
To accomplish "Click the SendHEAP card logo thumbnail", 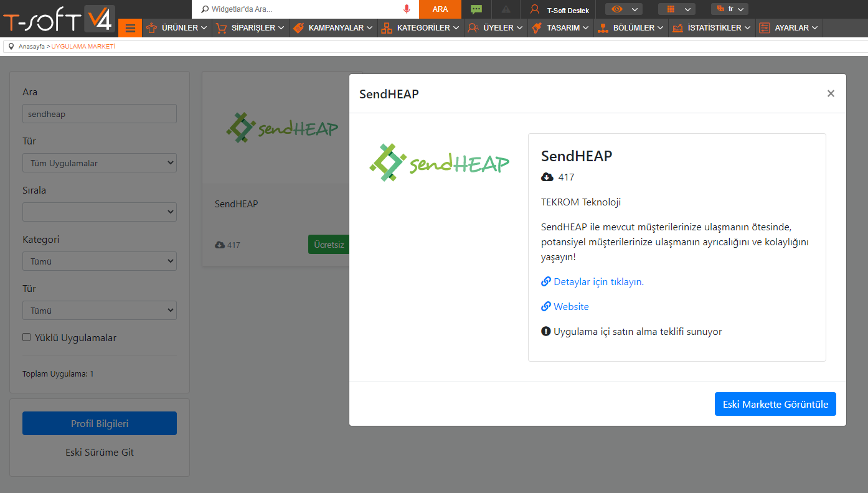I will [281, 128].
